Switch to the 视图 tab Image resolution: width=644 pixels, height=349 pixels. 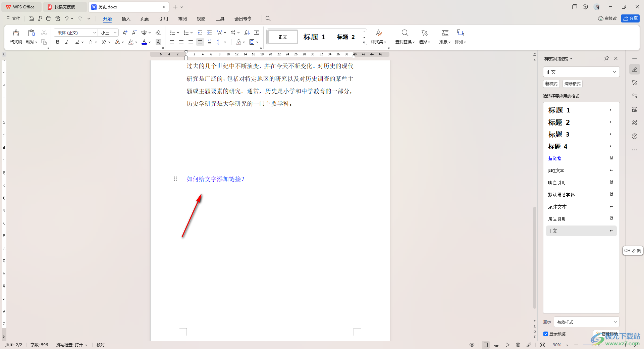coord(201,19)
